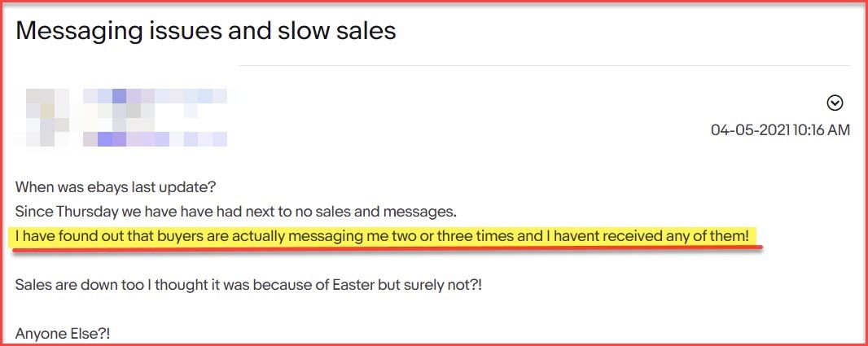The width and height of the screenshot is (868, 346).
Task: Click the word Messaging in the title
Action: pyautogui.click(x=81, y=31)
